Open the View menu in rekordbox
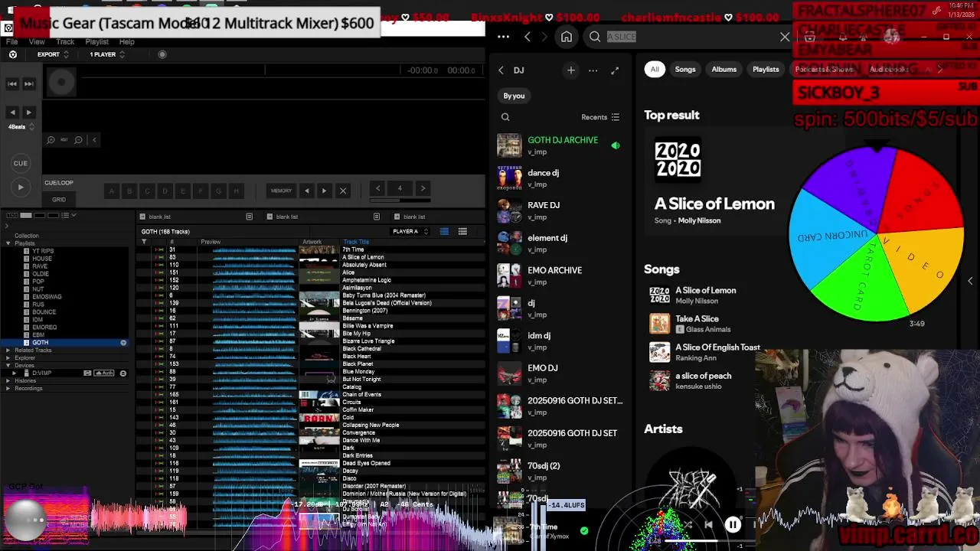This screenshot has width=980, height=551. click(37, 41)
